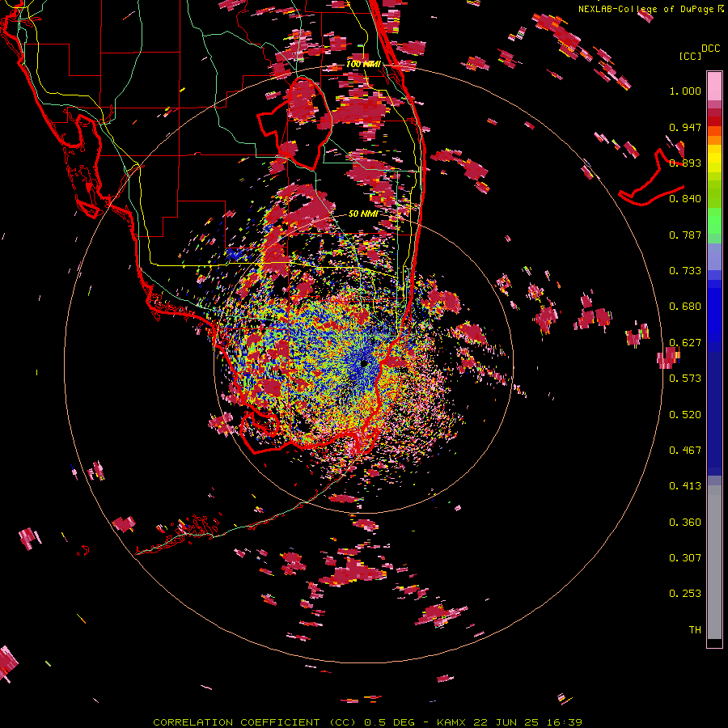Click the 1.000 color scale value
The image size is (728, 728).
click(x=685, y=91)
